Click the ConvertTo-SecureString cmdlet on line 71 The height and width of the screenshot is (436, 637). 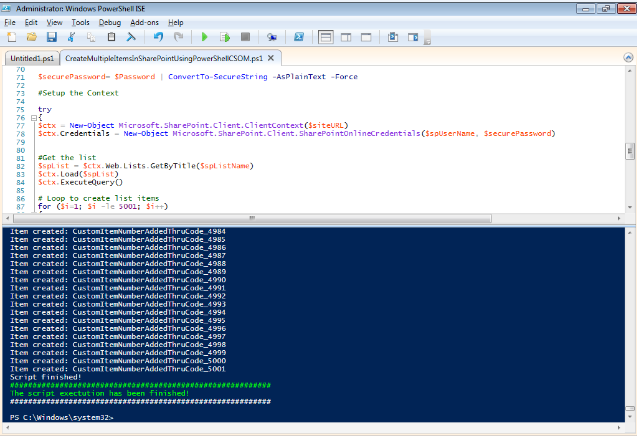click(218, 77)
